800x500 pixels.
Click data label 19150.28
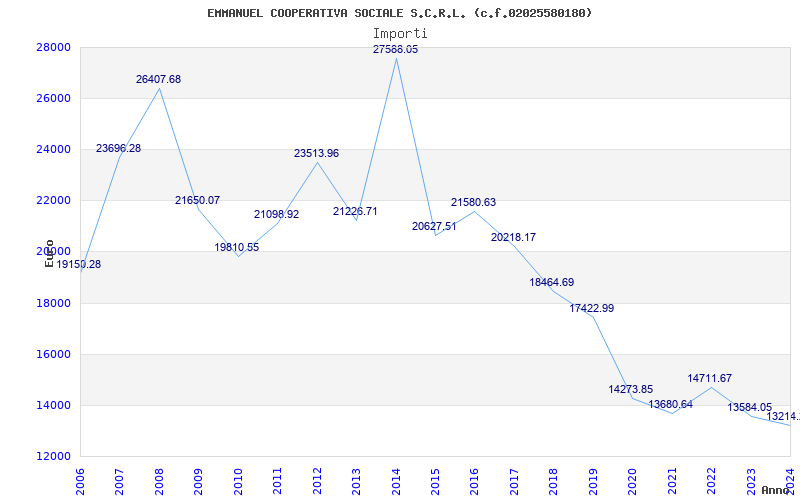[x=79, y=264]
